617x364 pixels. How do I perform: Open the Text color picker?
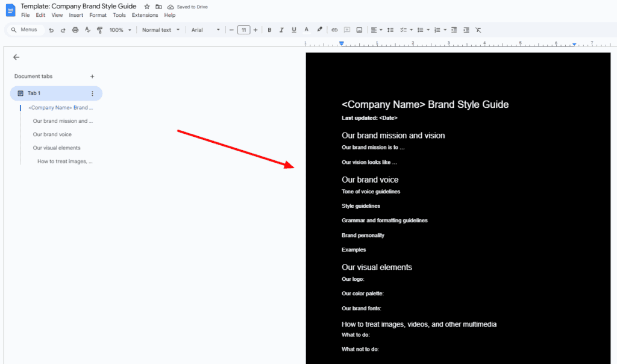(306, 30)
